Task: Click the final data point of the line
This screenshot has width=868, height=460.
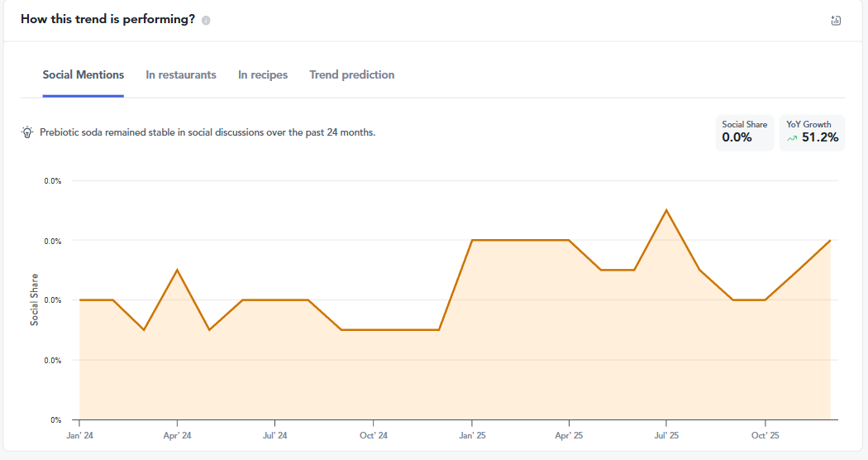Action: [x=830, y=241]
